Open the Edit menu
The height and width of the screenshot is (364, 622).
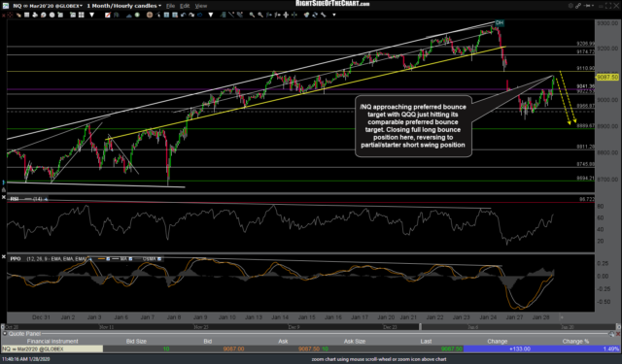pos(185,6)
